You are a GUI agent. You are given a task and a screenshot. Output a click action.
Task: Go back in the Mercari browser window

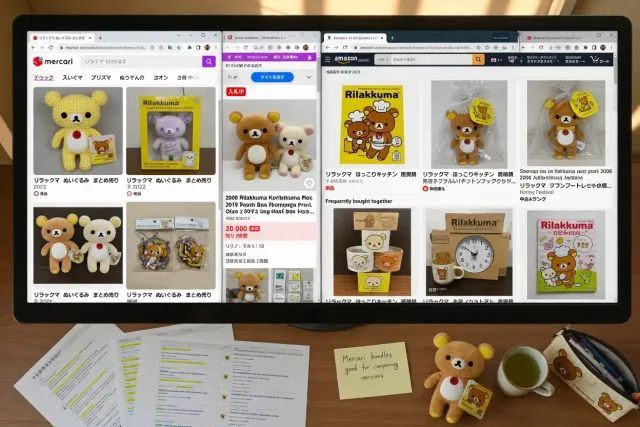(x=33, y=47)
